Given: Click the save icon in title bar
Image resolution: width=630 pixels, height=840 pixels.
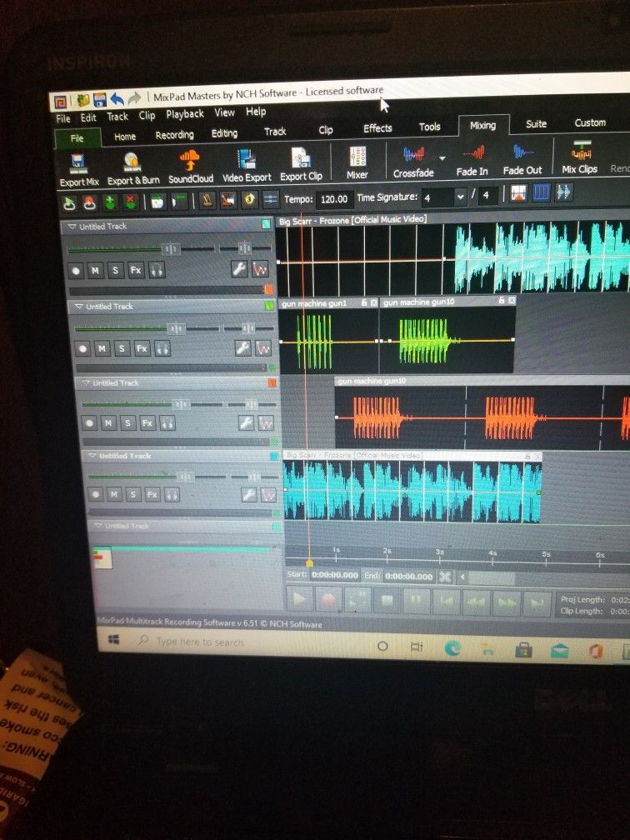Looking at the screenshot, I should click(100, 100).
